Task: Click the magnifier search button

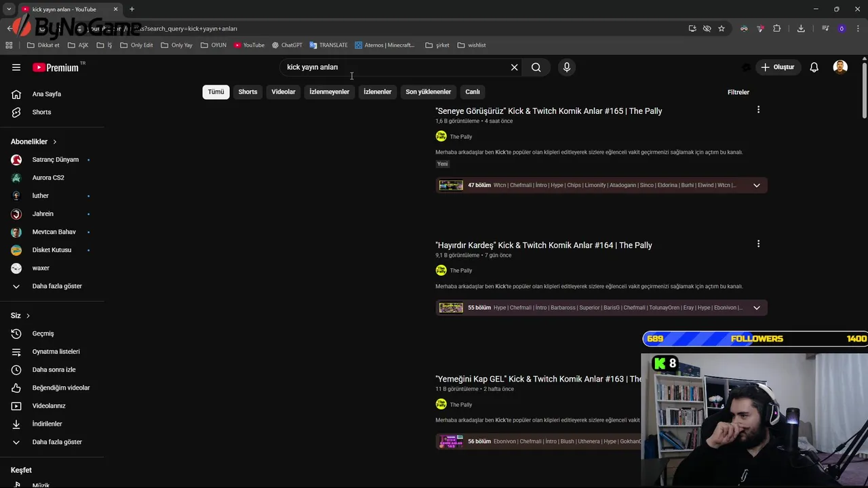Action: tap(536, 67)
